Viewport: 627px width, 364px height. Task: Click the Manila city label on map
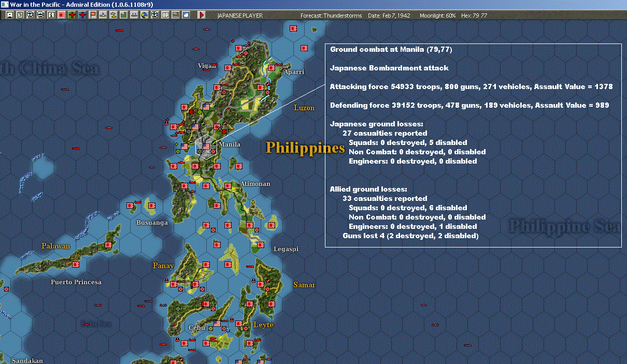click(x=230, y=144)
